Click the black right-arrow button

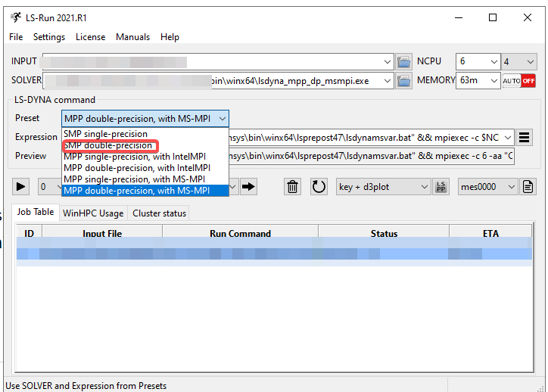click(248, 187)
